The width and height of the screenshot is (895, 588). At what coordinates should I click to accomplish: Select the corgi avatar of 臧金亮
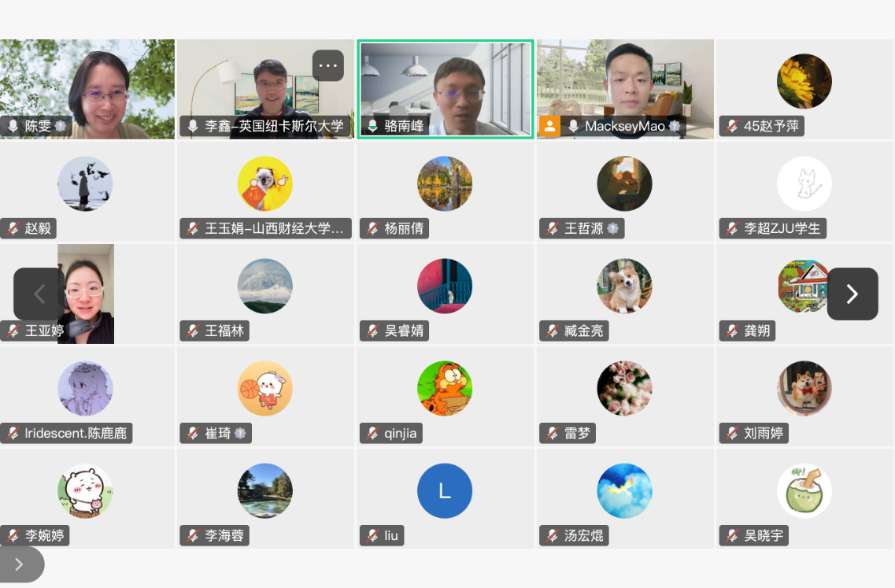pos(624,286)
